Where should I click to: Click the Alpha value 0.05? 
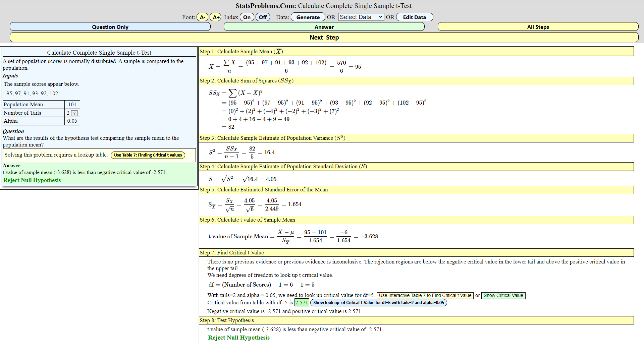point(72,121)
